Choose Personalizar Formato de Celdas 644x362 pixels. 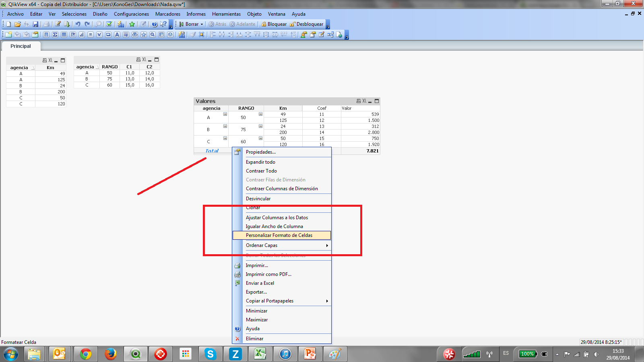[x=282, y=235]
